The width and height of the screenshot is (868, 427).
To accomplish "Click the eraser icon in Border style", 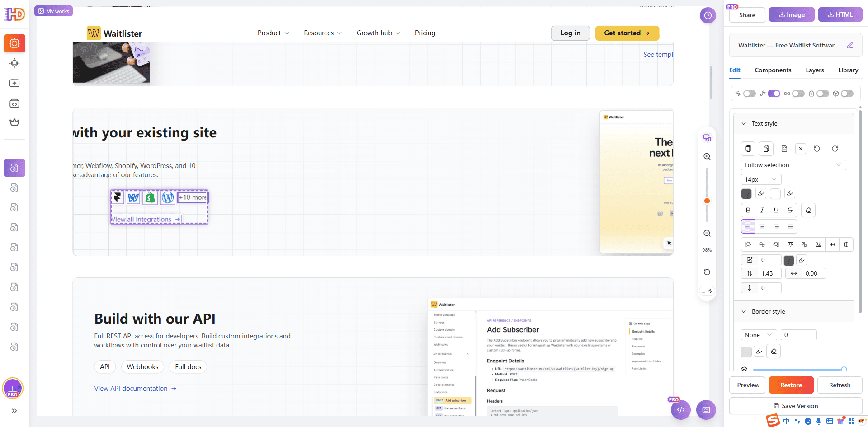I will 774,351.
